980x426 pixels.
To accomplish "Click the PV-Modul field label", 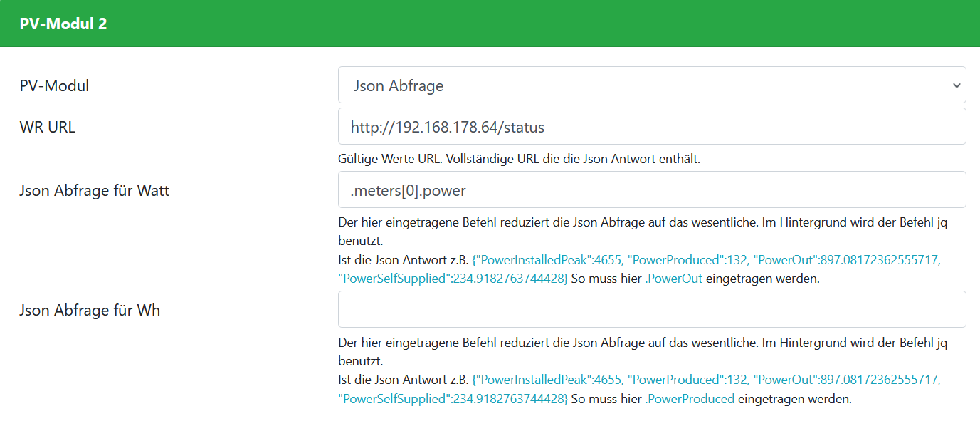I will click(x=54, y=86).
